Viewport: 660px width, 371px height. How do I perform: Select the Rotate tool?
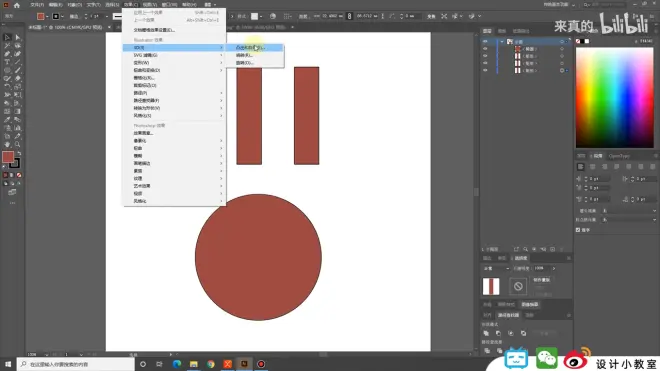tap(7, 87)
